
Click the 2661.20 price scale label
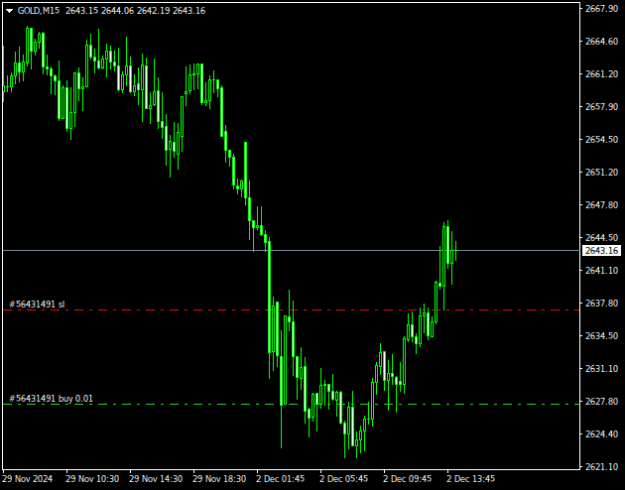click(601, 74)
